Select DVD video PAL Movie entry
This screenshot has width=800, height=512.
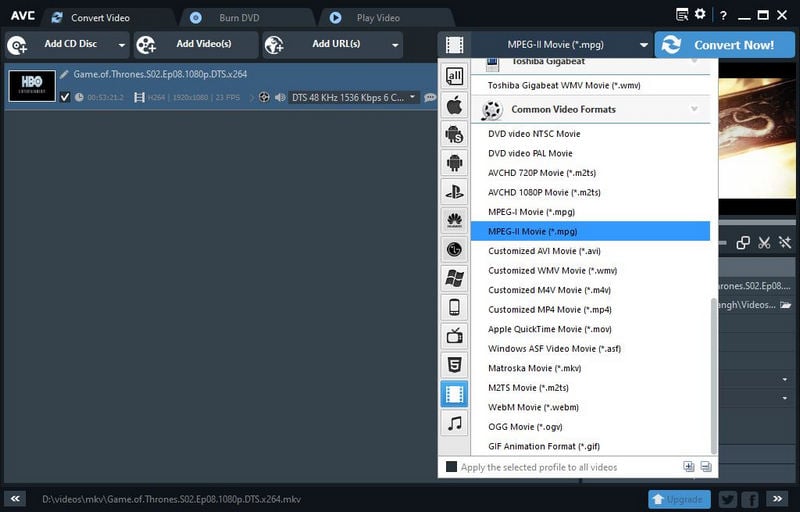[590, 153]
